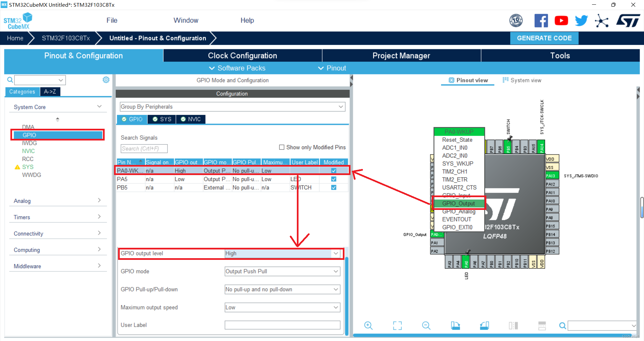Zoom out on the chip pinout
Viewport: 644px width, 341px height.
click(426, 325)
